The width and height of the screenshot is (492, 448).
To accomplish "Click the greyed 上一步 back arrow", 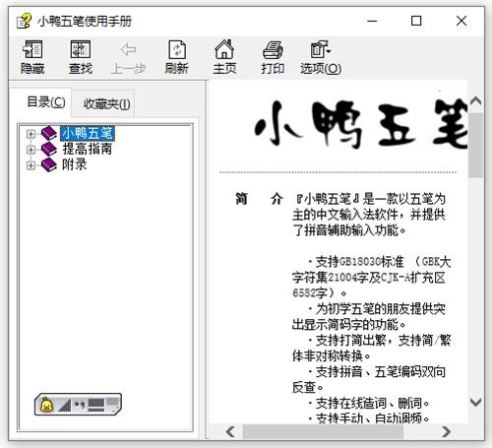I will point(128,57).
